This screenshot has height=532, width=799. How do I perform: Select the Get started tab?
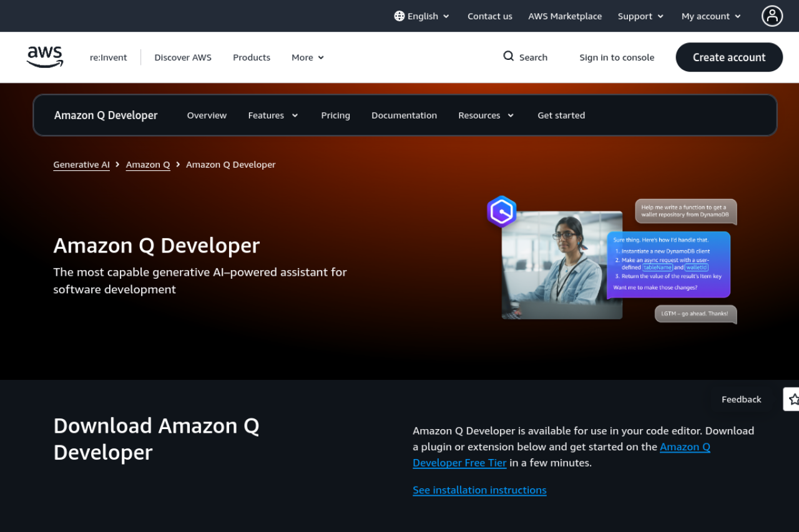pos(561,115)
